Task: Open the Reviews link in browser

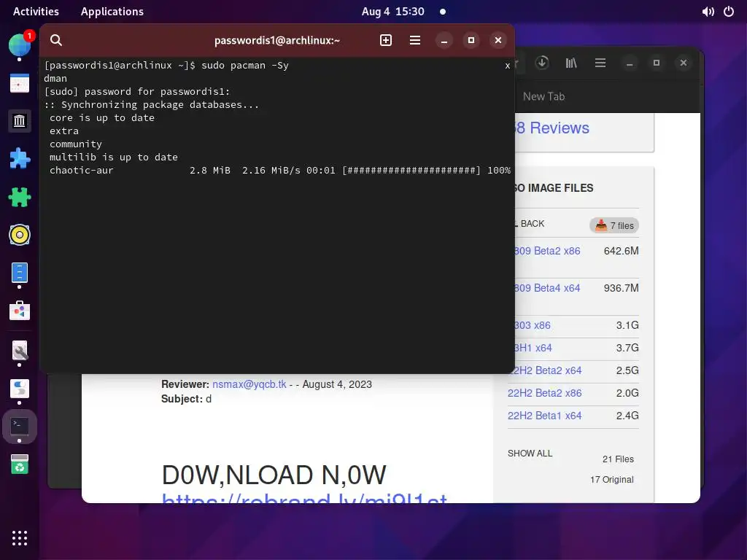Action: (x=553, y=128)
